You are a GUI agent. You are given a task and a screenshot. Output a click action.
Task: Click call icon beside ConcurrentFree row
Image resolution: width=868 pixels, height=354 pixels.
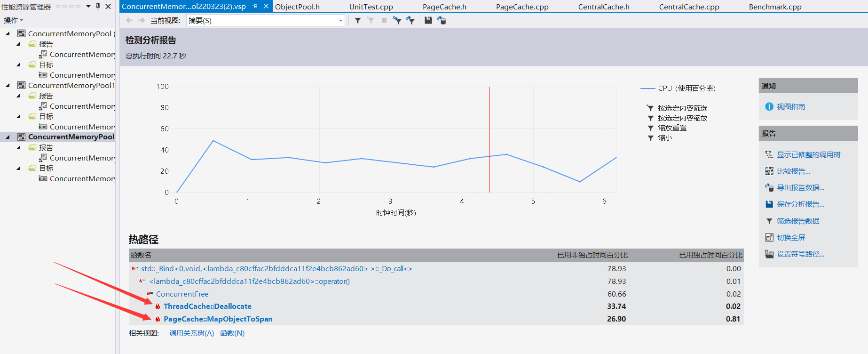[x=150, y=294]
